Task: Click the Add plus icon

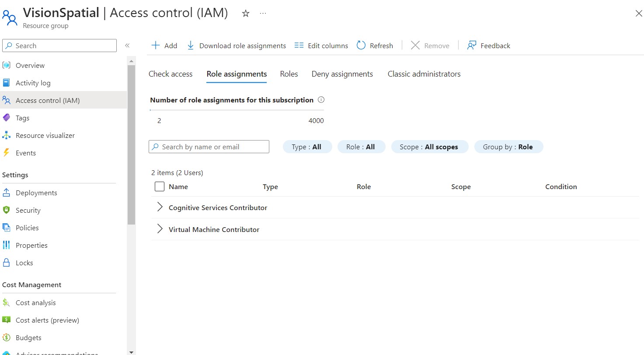Action: 156,46
